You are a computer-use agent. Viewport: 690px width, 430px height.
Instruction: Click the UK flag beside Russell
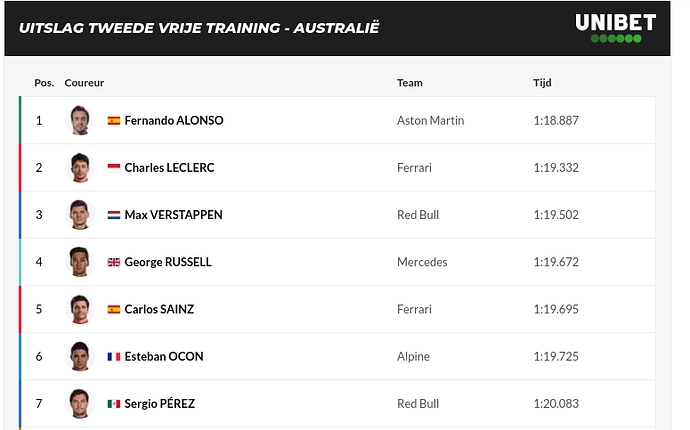[114, 262]
